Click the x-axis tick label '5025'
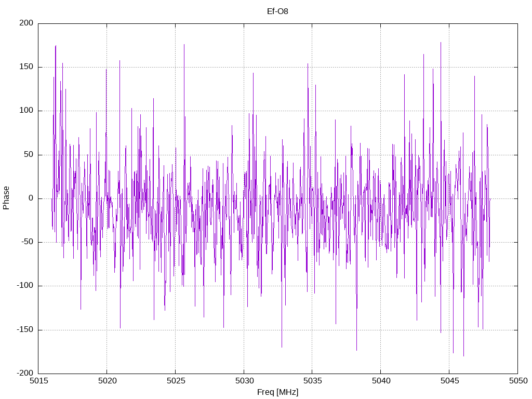The height and width of the screenshot is (399, 532). [x=176, y=381]
